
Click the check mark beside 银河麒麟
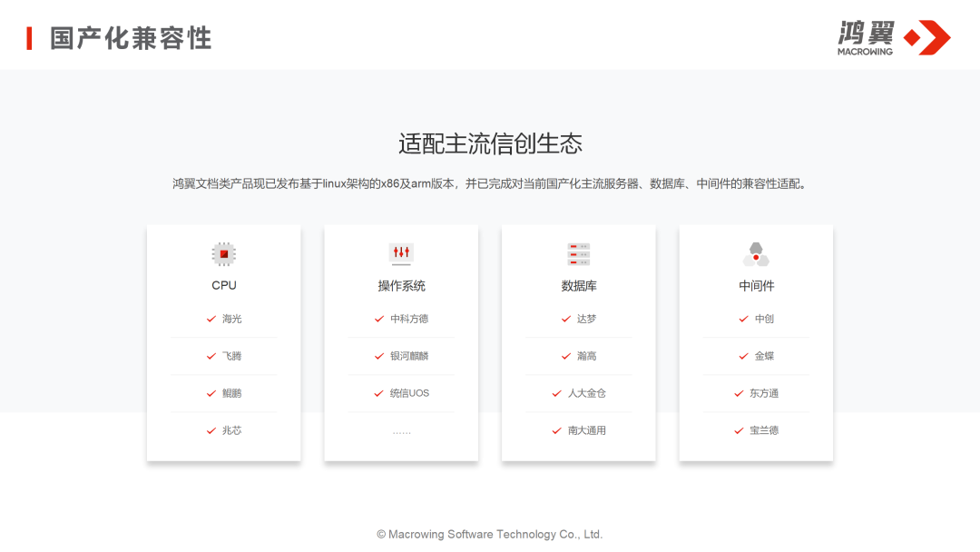(x=378, y=356)
